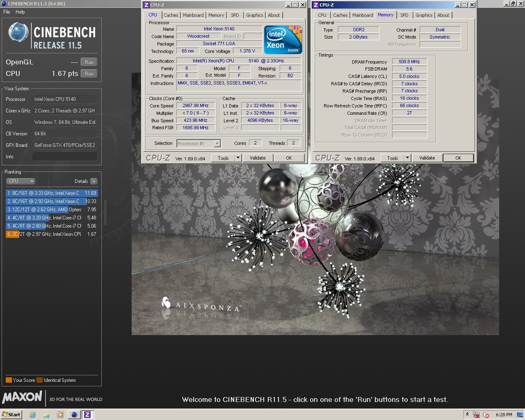Click the network status tray icon
Screen dimensions: 525x420
(x=476, y=415)
